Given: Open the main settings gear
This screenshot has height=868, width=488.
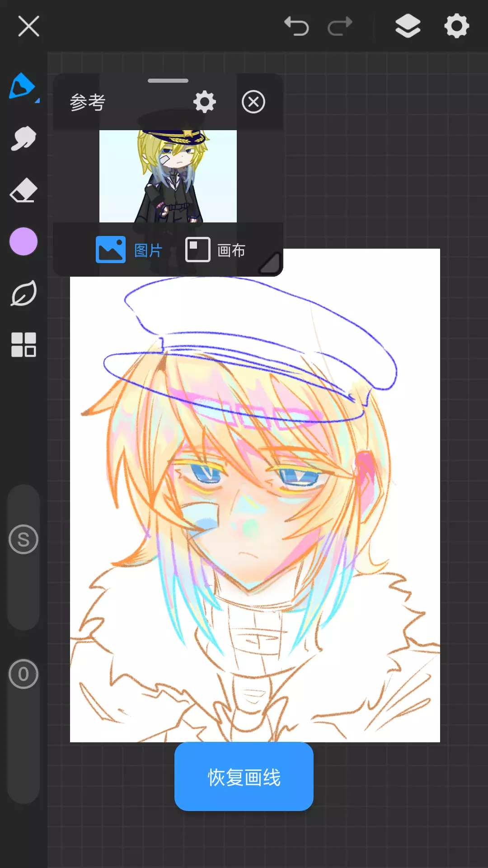Looking at the screenshot, I should click(x=456, y=26).
